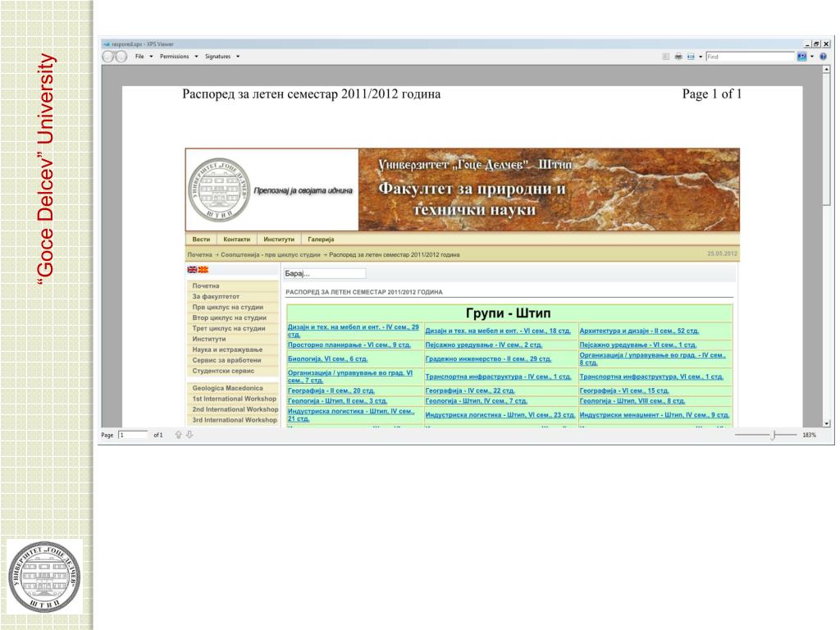Screen dimensions: 840x630
Task: Open Географија - II сем., 20 стд. link
Action: click(331, 391)
